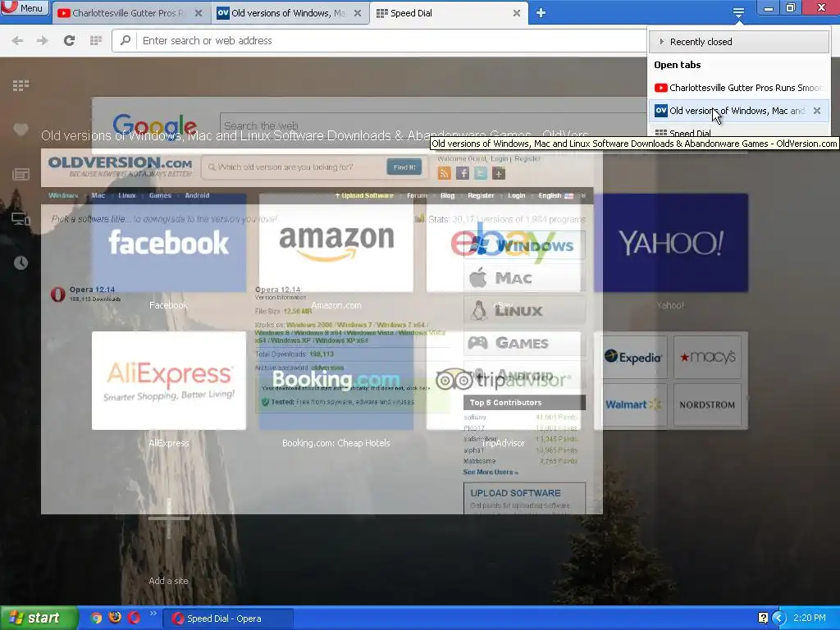Close the Old versions of Windows tab
The height and width of the screenshot is (630, 840).
point(358,13)
